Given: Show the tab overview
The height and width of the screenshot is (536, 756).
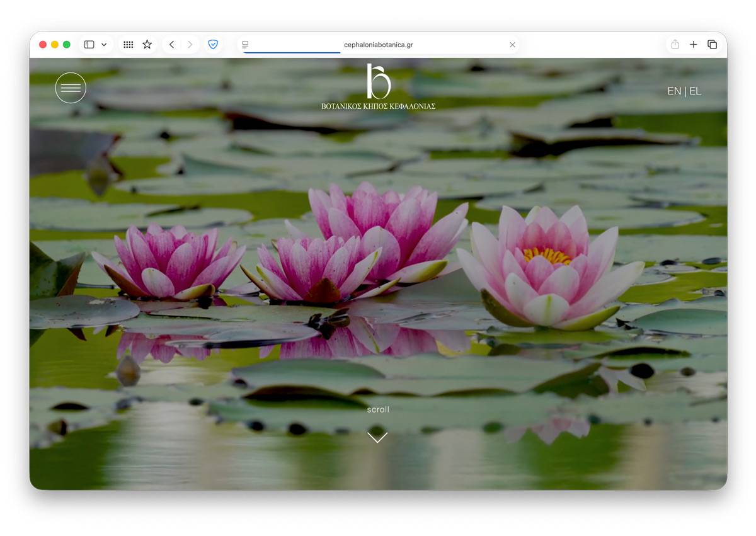Looking at the screenshot, I should tap(712, 45).
